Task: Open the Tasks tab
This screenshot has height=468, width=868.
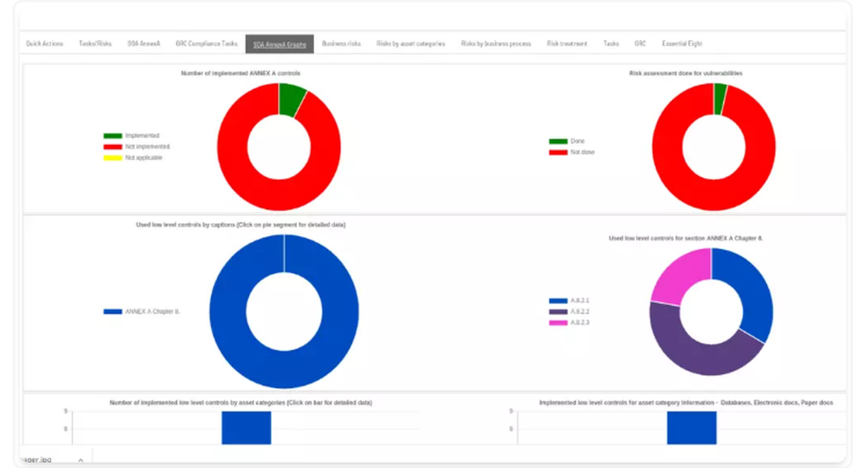Action: click(x=611, y=43)
